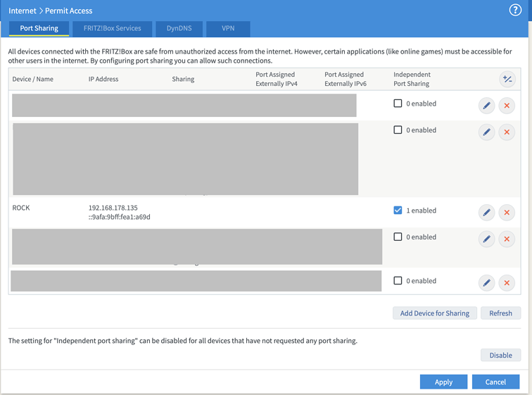Click red X icon in first device row
The height and width of the screenshot is (395, 532).
pos(507,106)
